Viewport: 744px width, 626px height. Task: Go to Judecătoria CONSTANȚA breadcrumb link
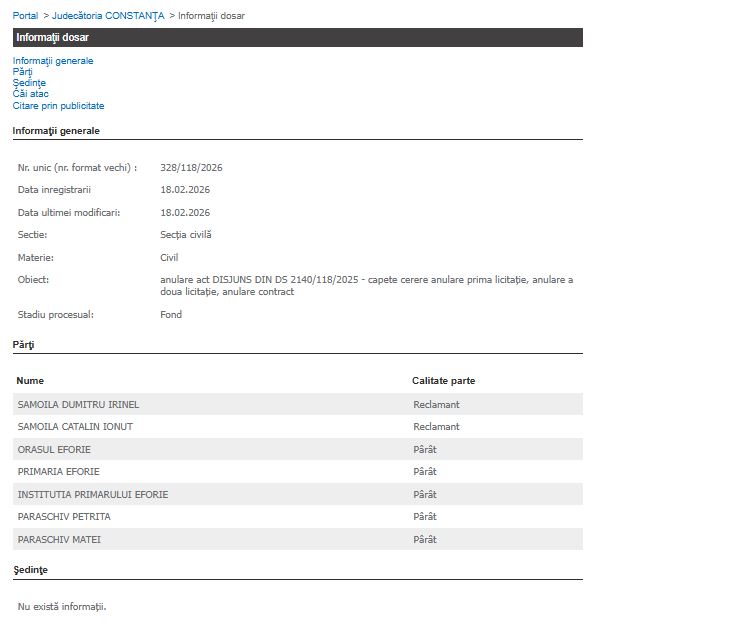108,16
